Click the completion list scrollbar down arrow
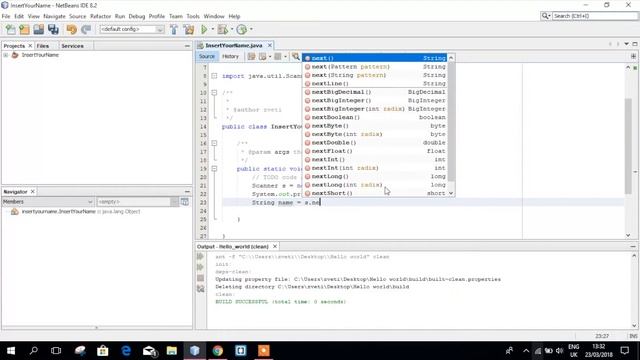Image resolution: width=640 pixels, height=360 pixels. coord(451,193)
